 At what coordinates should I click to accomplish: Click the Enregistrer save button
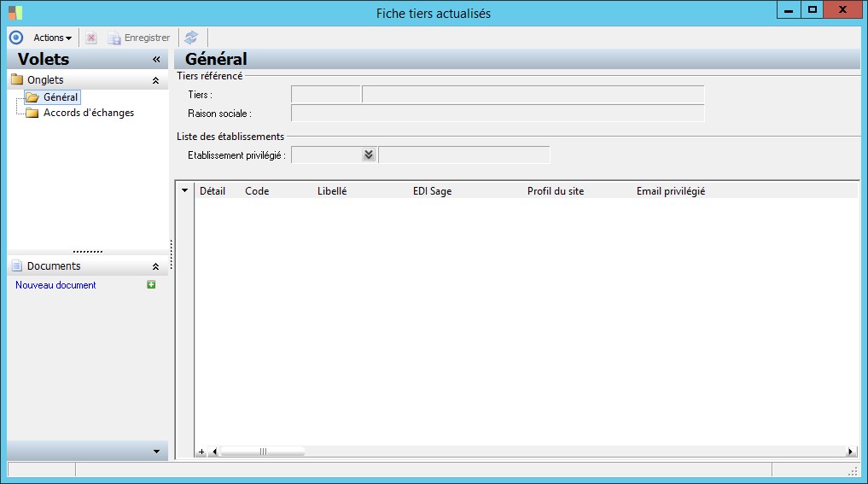pyautogui.click(x=139, y=38)
